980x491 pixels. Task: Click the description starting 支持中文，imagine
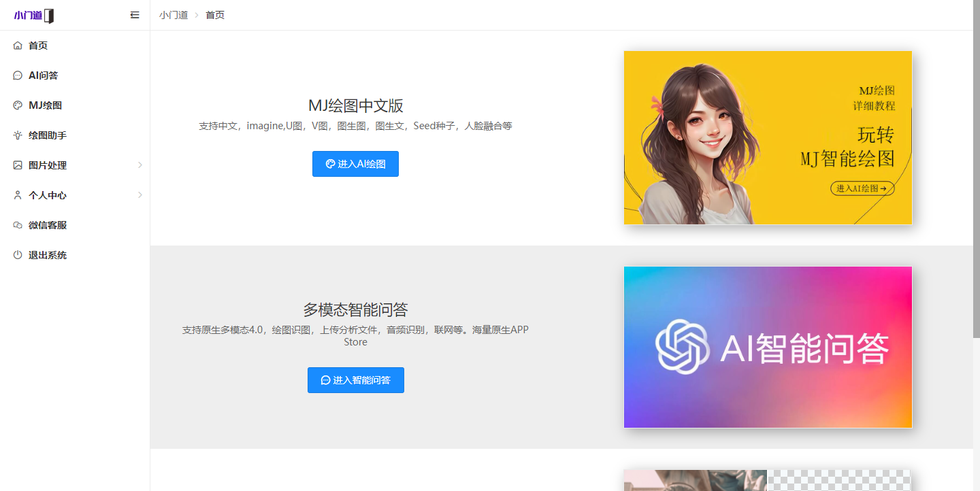(x=355, y=126)
